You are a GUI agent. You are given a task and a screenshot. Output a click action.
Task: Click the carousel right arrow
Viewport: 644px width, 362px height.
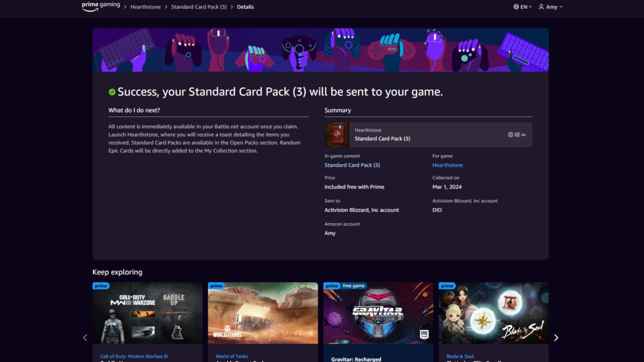click(x=556, y=337)
